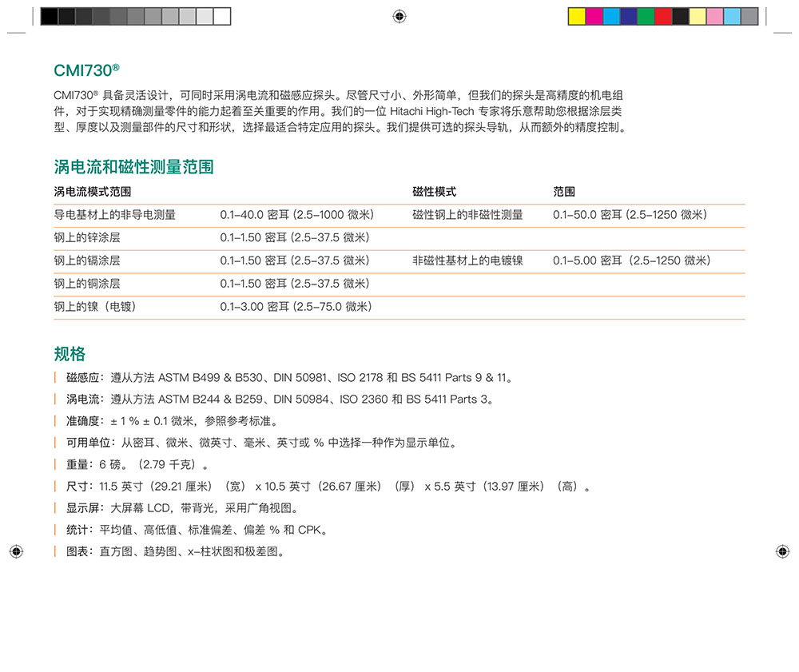799x672 pixels.
Task: Click the CMI730® product heading
Action: 86,70
